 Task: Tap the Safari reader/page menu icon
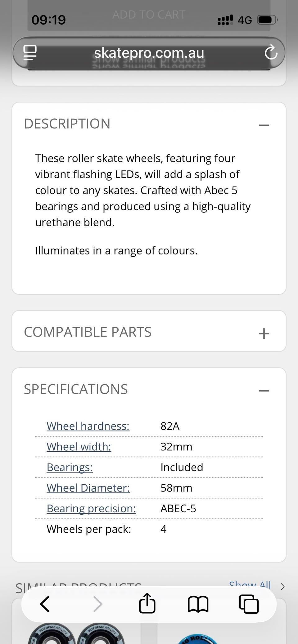click(30, 53)
